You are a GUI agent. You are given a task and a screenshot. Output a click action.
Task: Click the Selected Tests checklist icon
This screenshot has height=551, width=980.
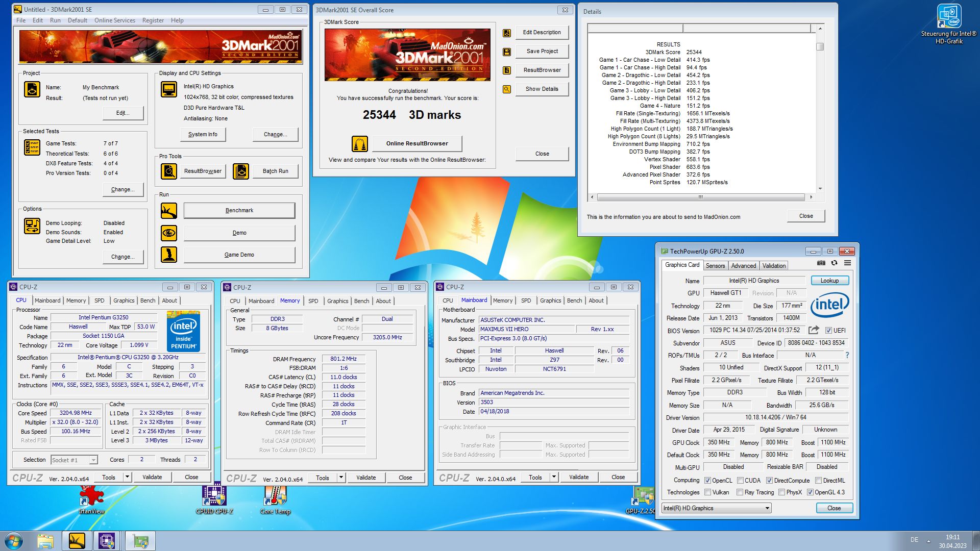pyautogui.click(x=32, y=147)
